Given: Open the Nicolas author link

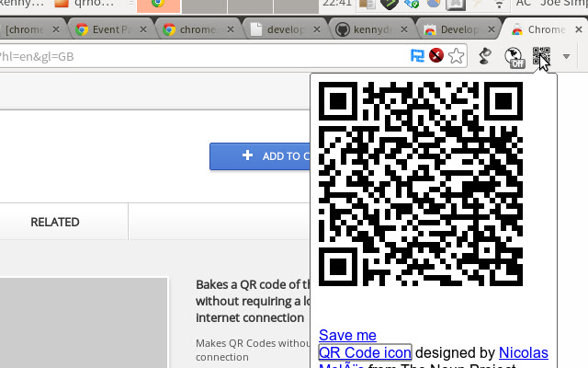Looking at the screenshot, I should coord(524,352).
